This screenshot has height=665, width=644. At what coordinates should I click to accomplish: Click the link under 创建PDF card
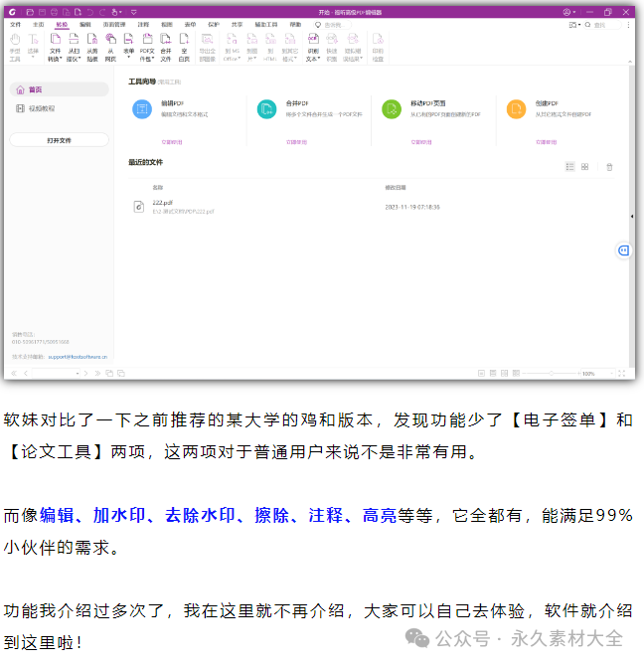click(546, 142)
